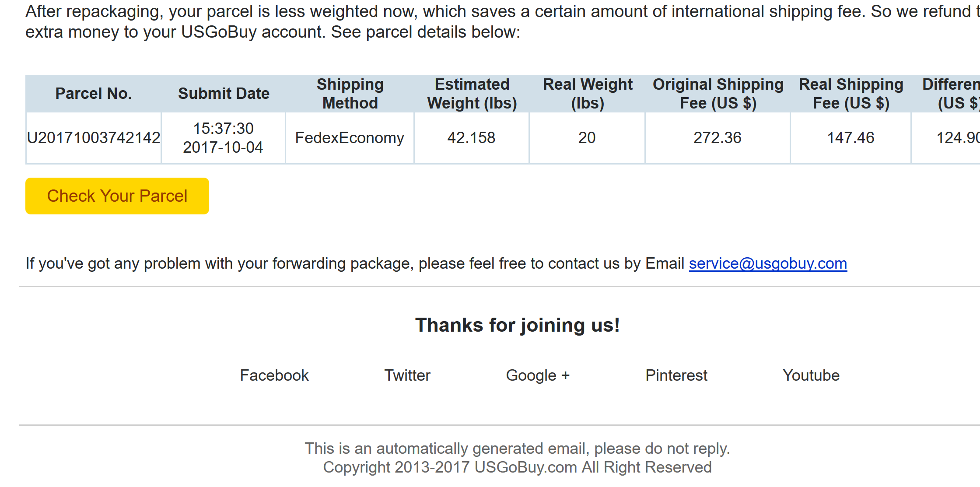Click the Original Shipping Fee header

[x=718, y=94]
